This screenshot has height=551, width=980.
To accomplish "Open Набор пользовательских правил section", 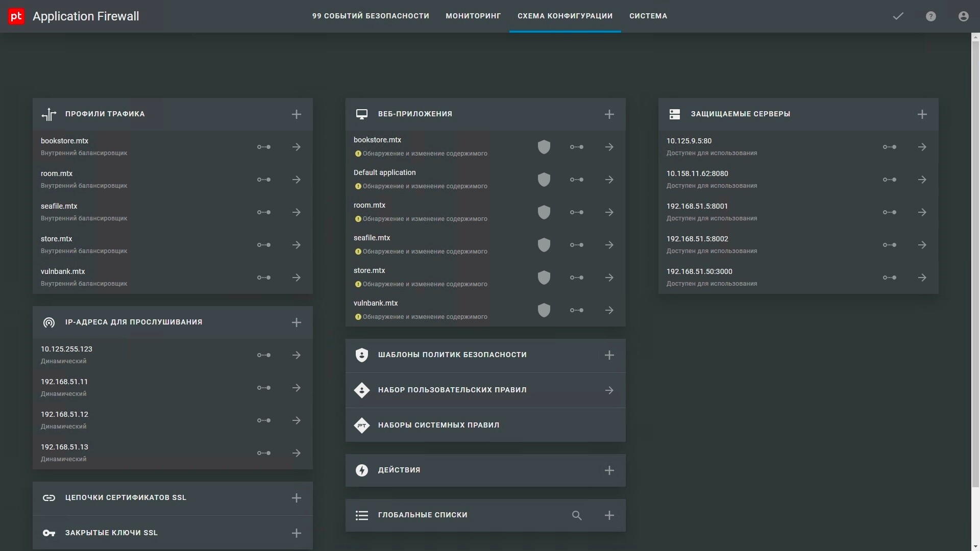I will pyautogui.click(x=485, y=390).
